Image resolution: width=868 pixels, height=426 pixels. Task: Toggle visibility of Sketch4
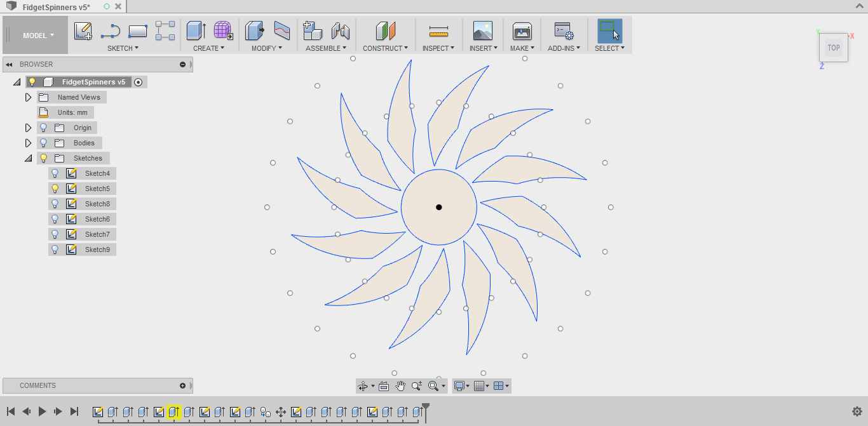coord(55,173)
